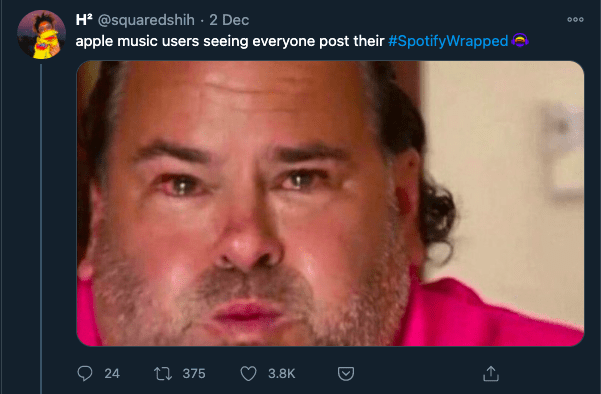Open the reply speech bubble icon
The height and width of the screenshot is (394, 601).
click(x=85, y=373)
